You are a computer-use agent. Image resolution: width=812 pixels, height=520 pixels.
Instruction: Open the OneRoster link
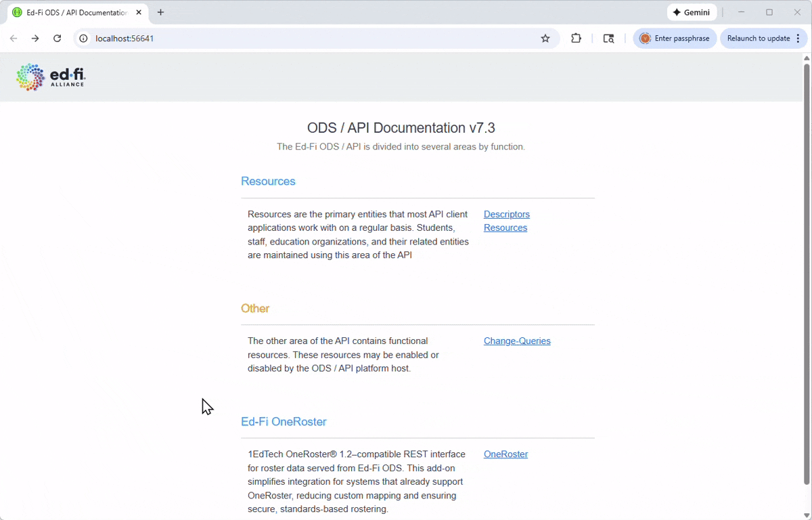coord(505,454)
